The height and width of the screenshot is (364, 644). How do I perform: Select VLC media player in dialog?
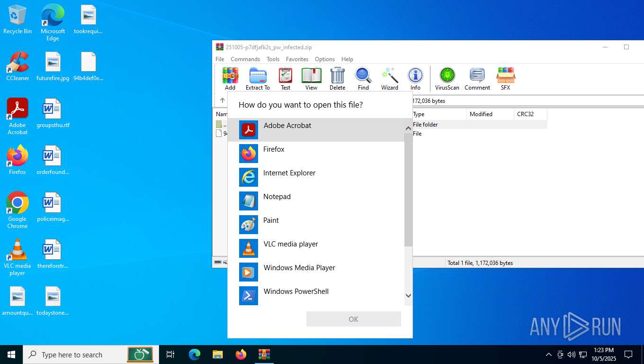tap(316, 248)
